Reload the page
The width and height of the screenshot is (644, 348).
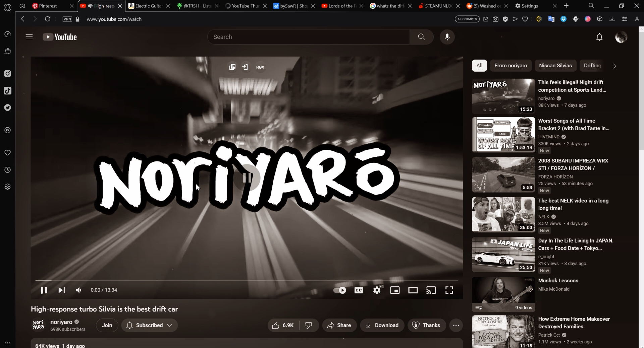pyautogui.click(x=48, y=19)
